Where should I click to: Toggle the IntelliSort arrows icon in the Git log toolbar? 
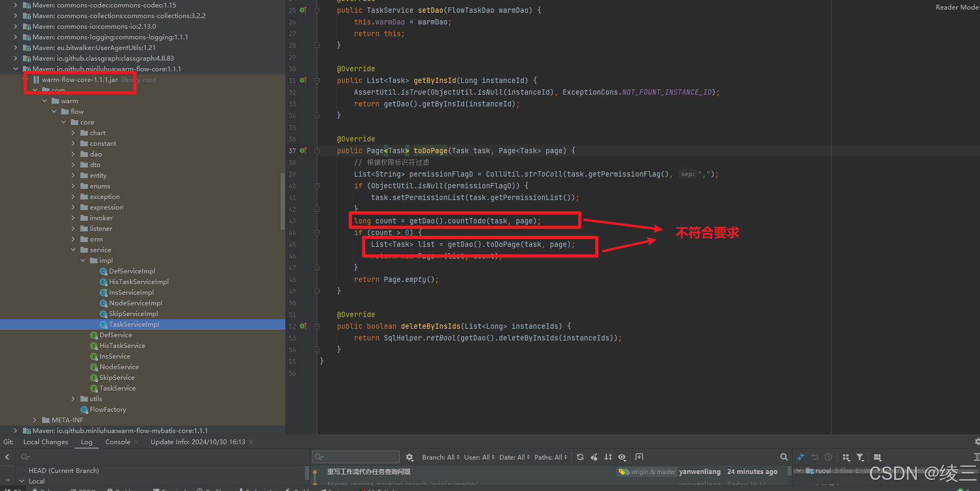click(608, 457)
